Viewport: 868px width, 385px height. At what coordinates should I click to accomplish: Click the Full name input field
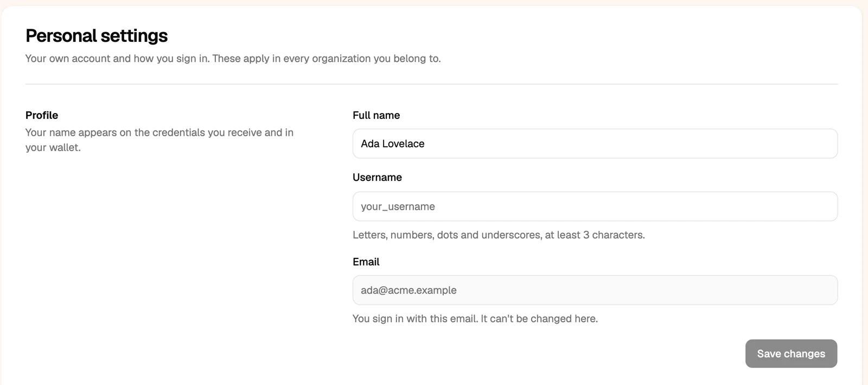[x=595, y=143]
